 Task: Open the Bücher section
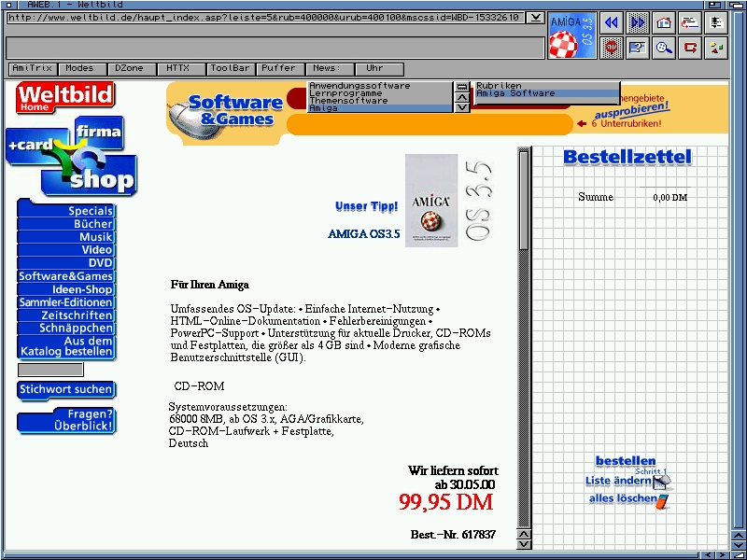pos(66,224)
